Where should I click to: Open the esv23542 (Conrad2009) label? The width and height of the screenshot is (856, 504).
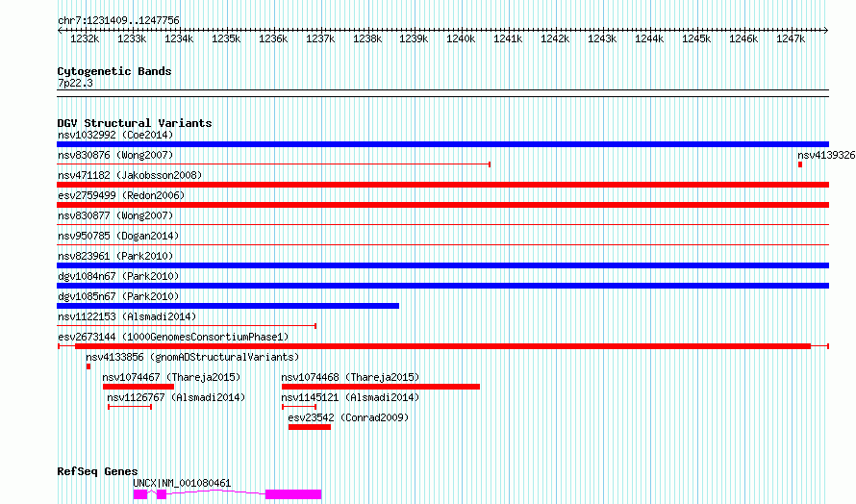(348, 417)
